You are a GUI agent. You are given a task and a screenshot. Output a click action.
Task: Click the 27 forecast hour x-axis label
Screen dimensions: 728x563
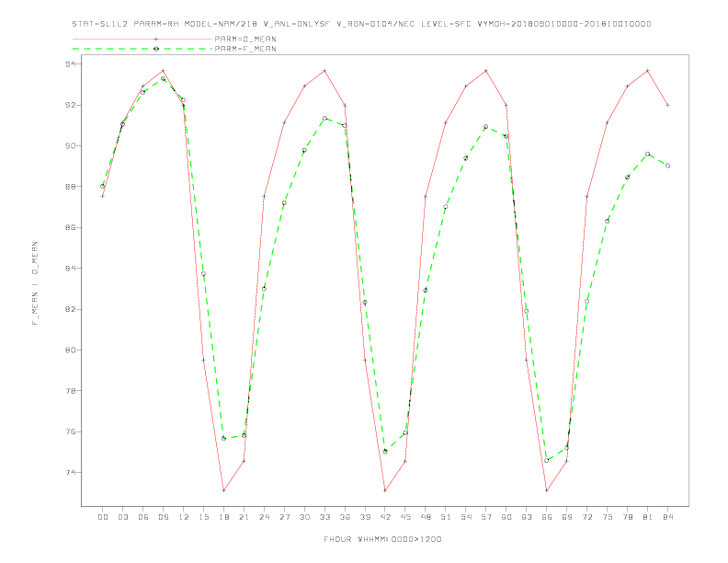[x=284, y=517]
